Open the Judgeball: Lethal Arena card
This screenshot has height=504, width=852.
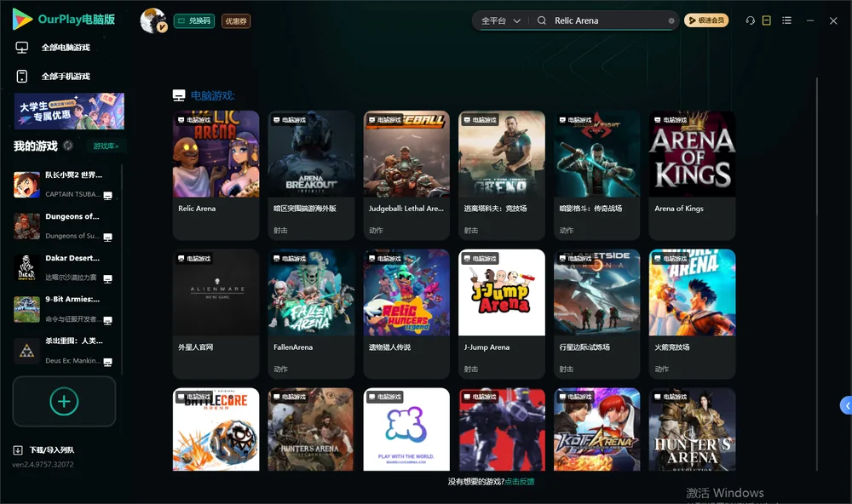(406, 175)
